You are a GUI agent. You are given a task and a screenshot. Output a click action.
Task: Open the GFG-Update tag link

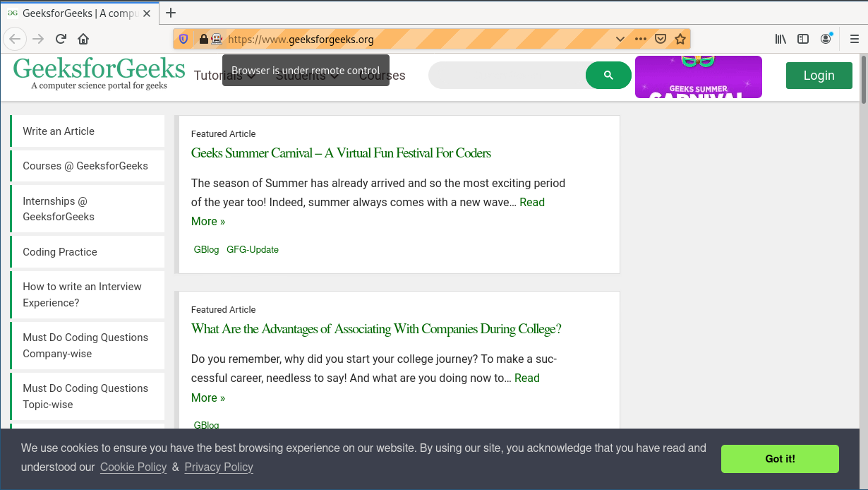tap(253, 249)
